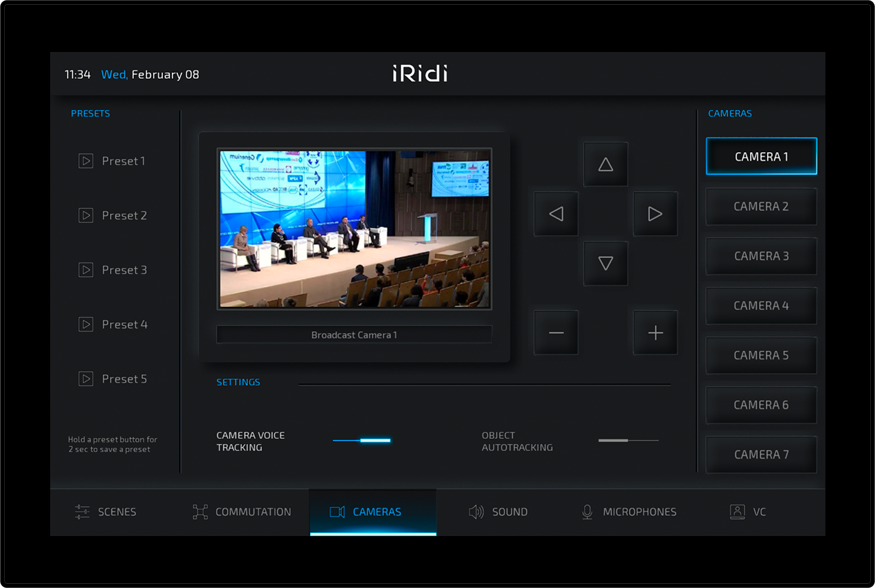This screenshot has height=588, width=875.
Task: Click the play icon beside Preset 3
Action: click(86, 270)
